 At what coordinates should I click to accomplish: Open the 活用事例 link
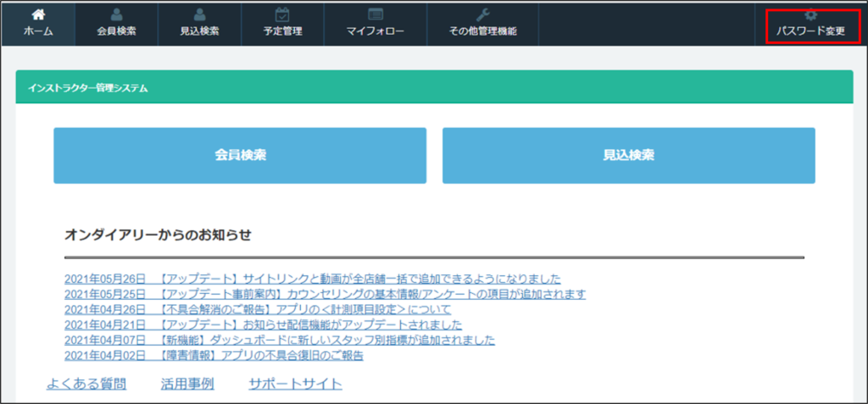[x=187, y=385]
